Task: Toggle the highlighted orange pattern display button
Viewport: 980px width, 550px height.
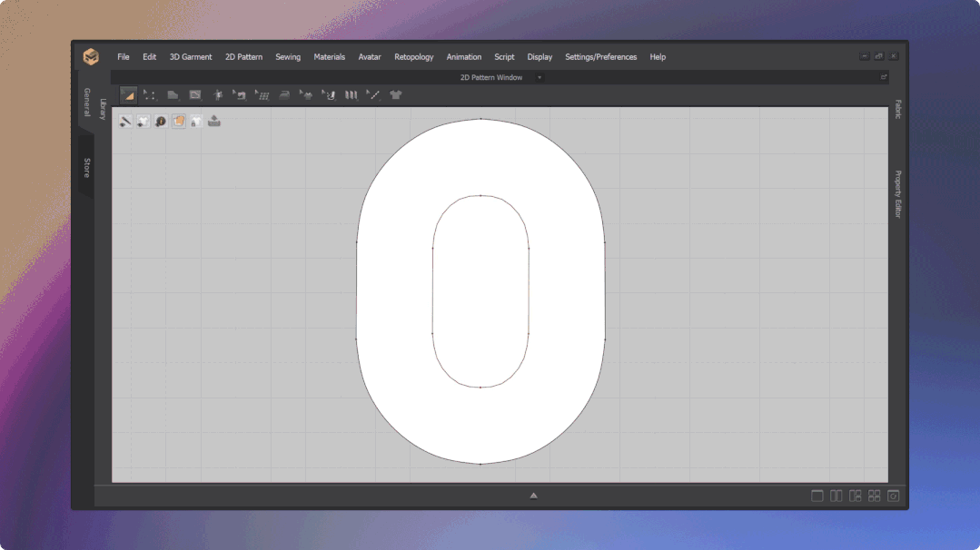Action: 179,121
